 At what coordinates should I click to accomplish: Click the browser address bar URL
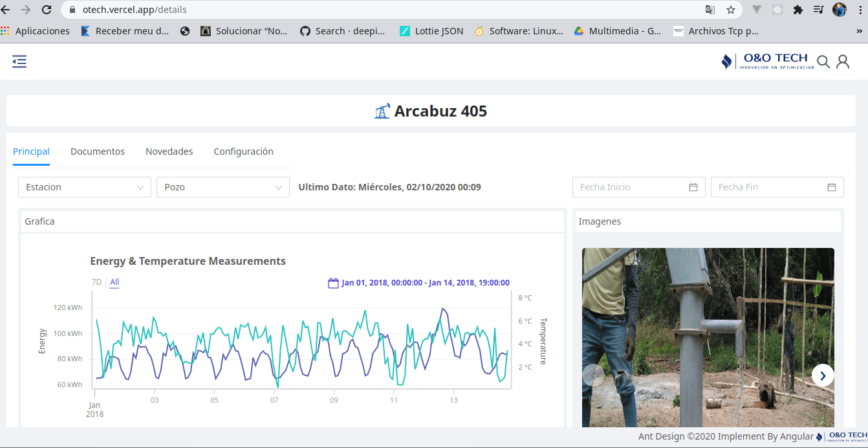coord(135,10)
